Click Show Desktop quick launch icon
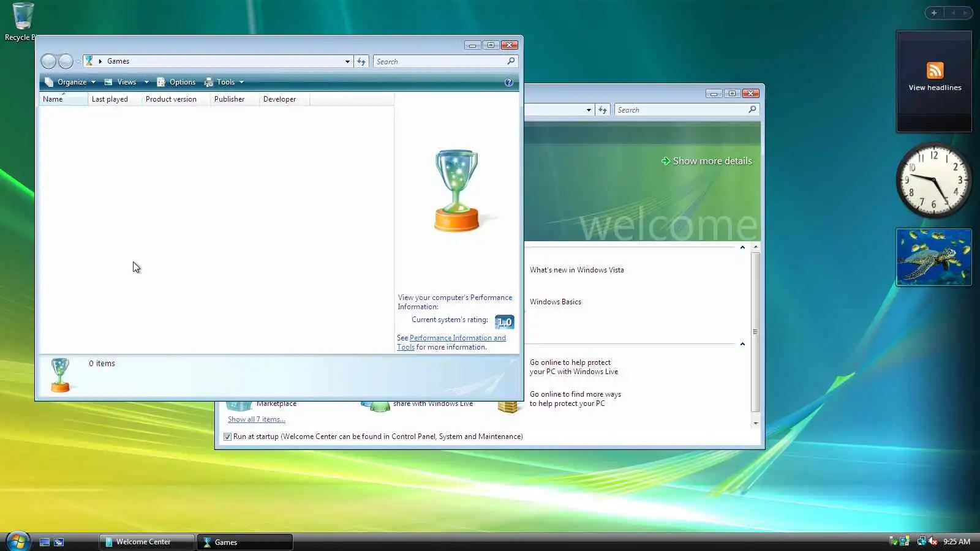Screen dimensions: 980x551 pyautogui.click(x=45, y=542)
